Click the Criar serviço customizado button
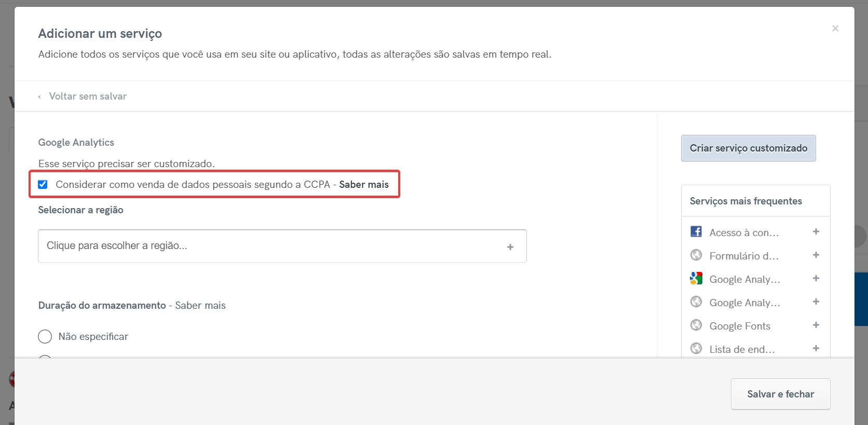Screen dimensions: 868x425 (748, 148)
